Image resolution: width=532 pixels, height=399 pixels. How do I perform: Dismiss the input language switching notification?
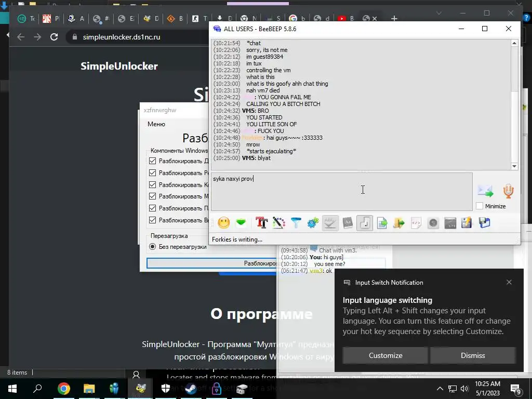(473, 355)
